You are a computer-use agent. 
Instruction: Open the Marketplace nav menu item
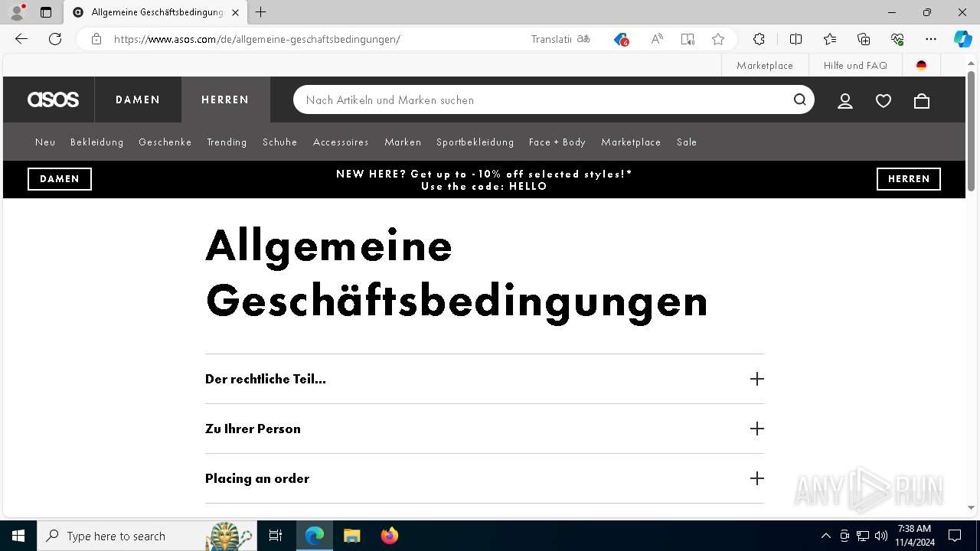[x=631, y=142]
